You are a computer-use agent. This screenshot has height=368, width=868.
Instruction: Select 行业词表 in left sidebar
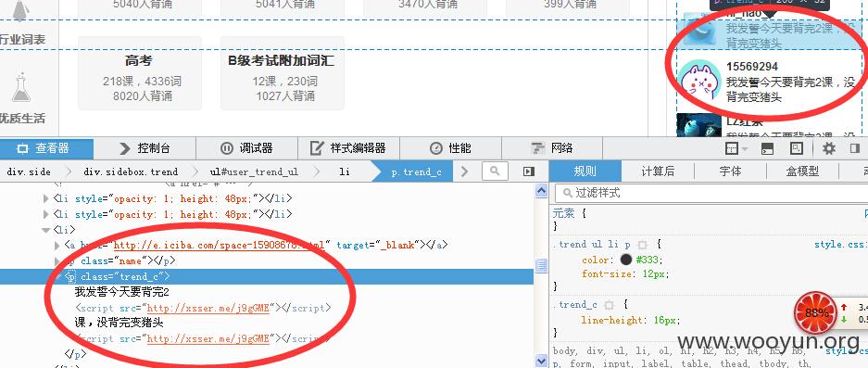[x=22, y=40]
